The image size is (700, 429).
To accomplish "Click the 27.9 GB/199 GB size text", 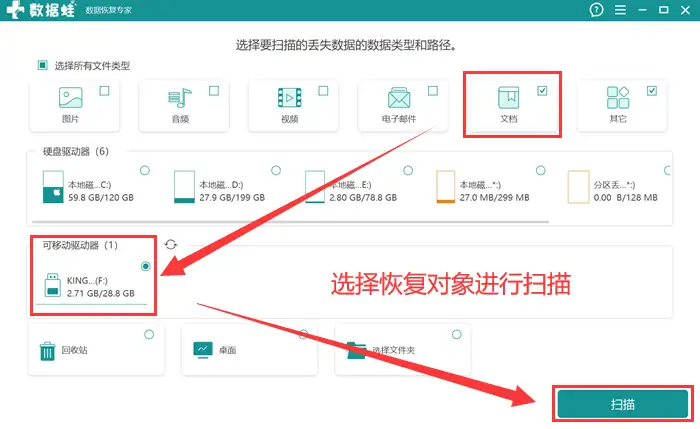I will coord(232,197).
